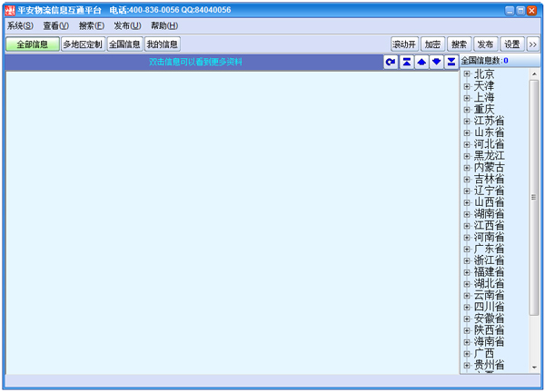The height and width of the screenshot is (392, 545).
Task: Open the 搜索(F) menu
Action: point(92,25)
